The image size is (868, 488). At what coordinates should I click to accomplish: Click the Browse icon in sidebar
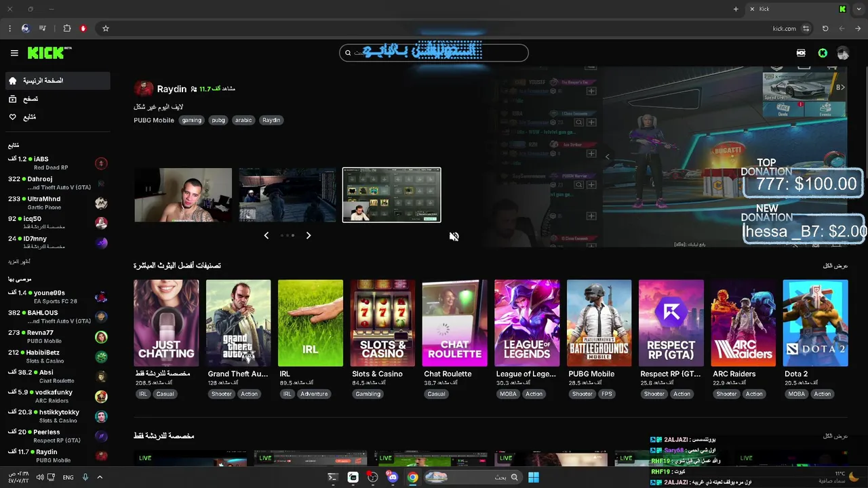pyautogui.click(x=12, y=99)
